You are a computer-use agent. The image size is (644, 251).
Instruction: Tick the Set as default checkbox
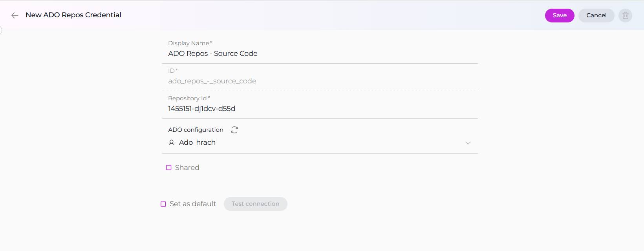tap(163, 204)
